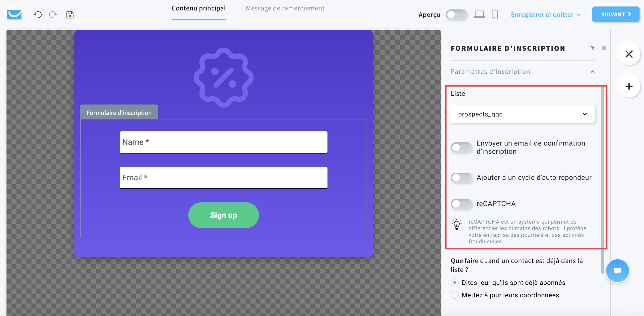This screenshot has height=316, width=644.
Task: Click the Email field on the form
Action: pyautogui.click(x=223, y=178)
